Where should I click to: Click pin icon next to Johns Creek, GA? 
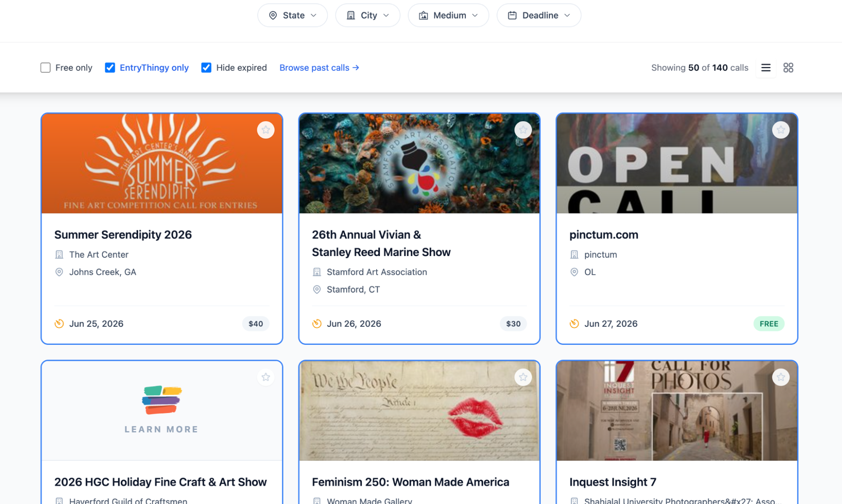pos(59,272)
